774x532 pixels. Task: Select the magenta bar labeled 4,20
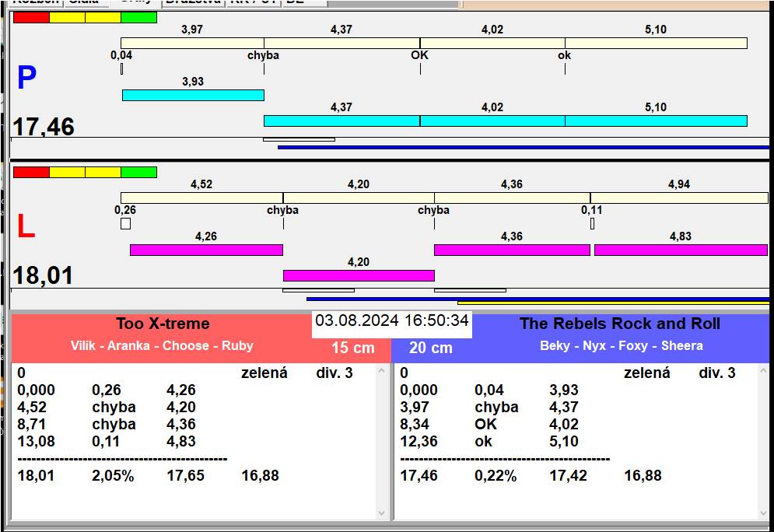[x=359, y=275]
